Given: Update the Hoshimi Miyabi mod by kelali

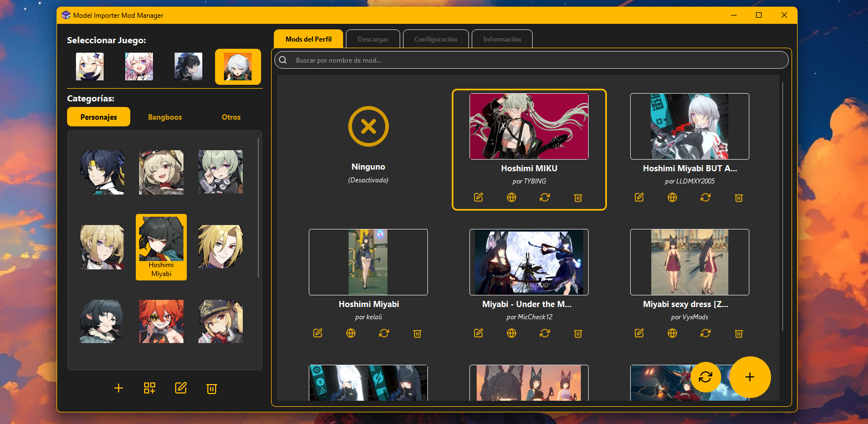Looking at the screenshot, I should tap(384, 333).
